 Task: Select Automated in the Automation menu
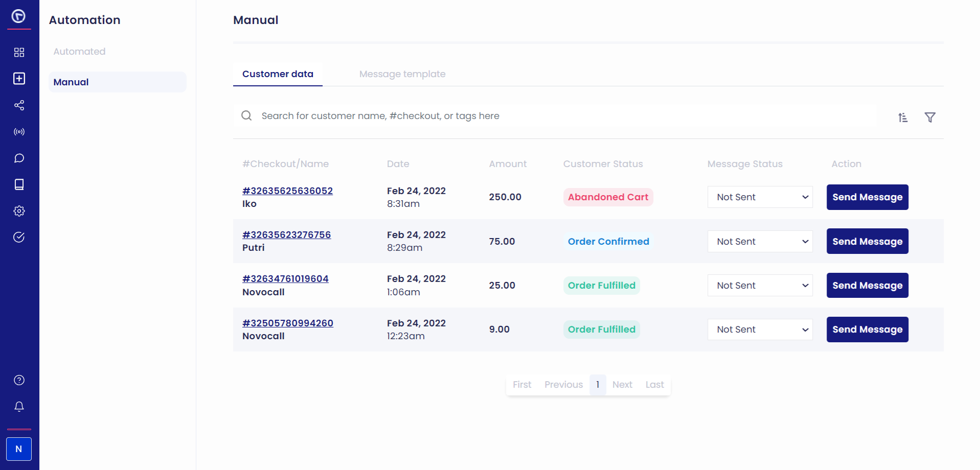point(79,52)
